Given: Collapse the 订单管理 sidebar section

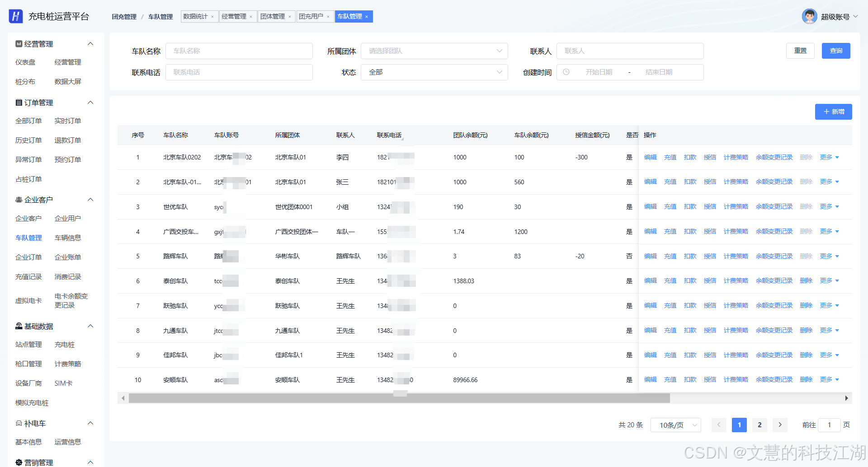Looking at the screenshot, I should [x=90, y=103].
